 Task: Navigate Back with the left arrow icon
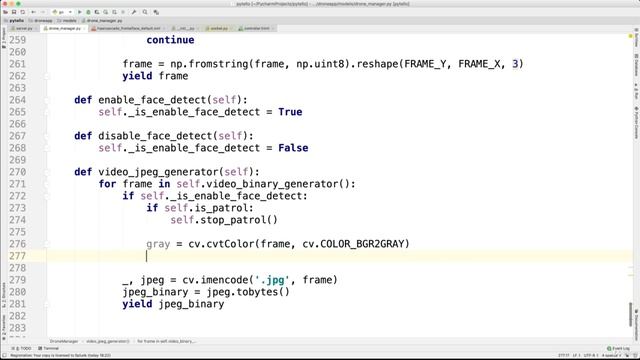point(33,12)
